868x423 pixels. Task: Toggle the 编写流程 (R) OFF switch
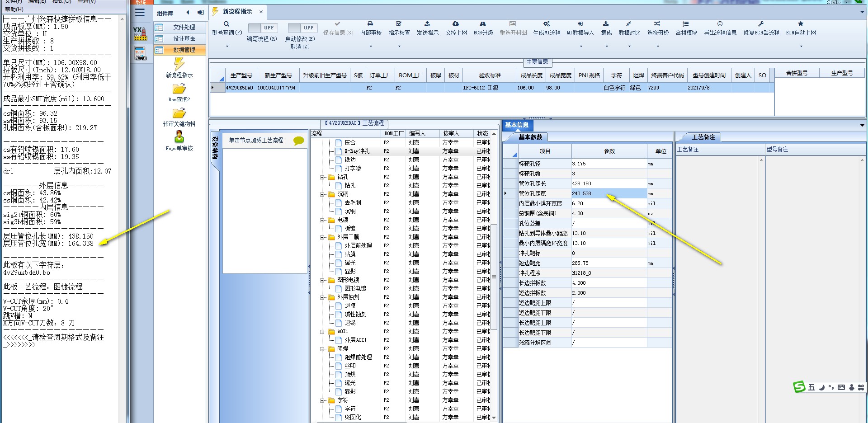point(263,28)
